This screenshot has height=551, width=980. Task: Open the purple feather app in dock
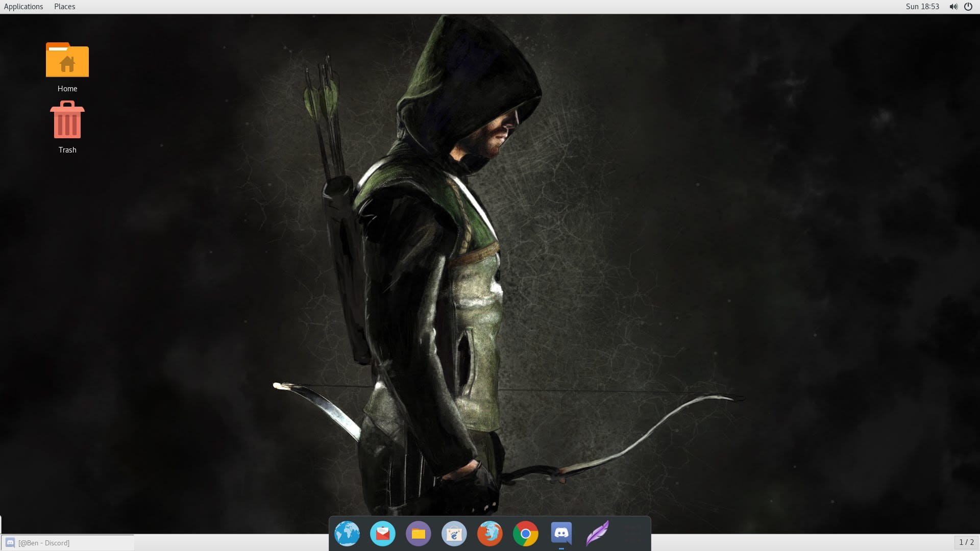pyautogui.click(x=597, y=534)
